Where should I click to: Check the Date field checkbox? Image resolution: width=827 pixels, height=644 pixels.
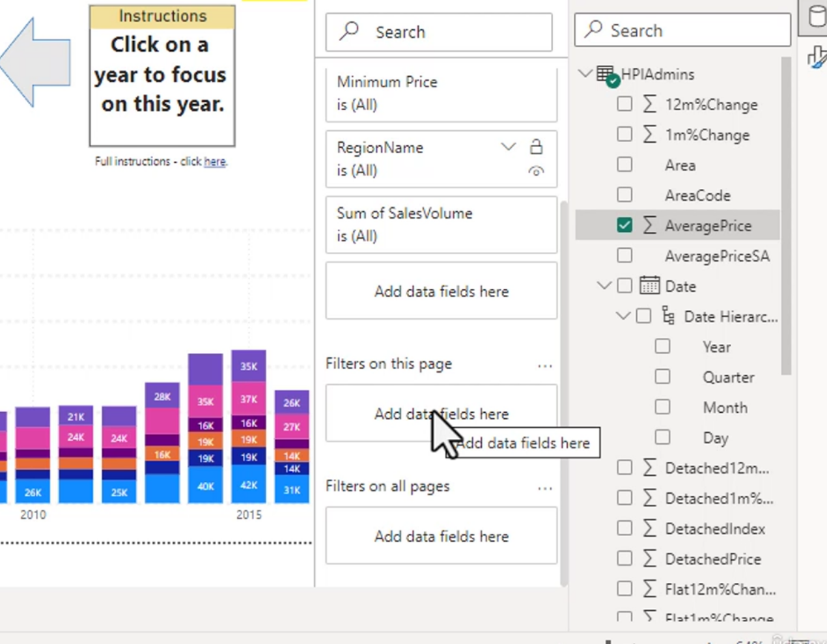(624, 285)
